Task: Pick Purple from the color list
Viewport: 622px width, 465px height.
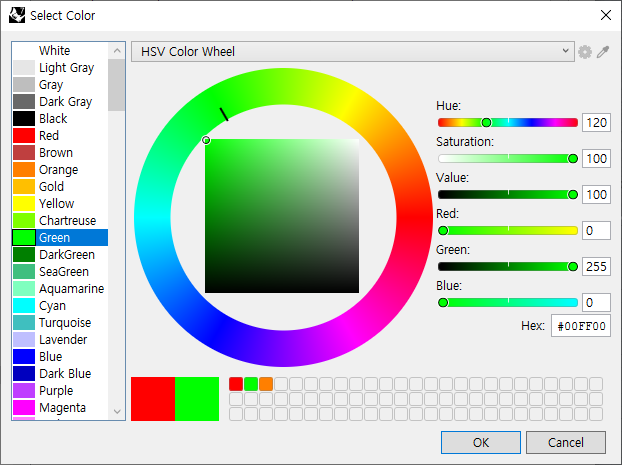Action: tap(60, 391)
